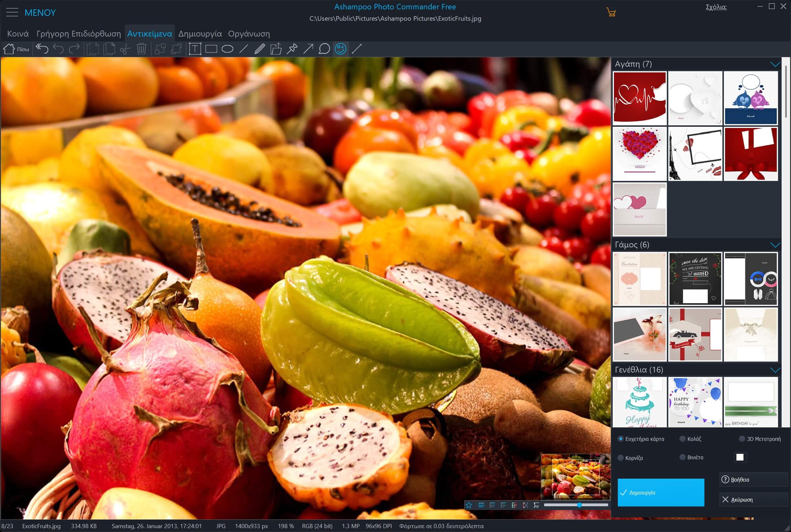Click the white color swatch
Screen dimensions: 791x532
pyautogui.click(x=740, y=457)
